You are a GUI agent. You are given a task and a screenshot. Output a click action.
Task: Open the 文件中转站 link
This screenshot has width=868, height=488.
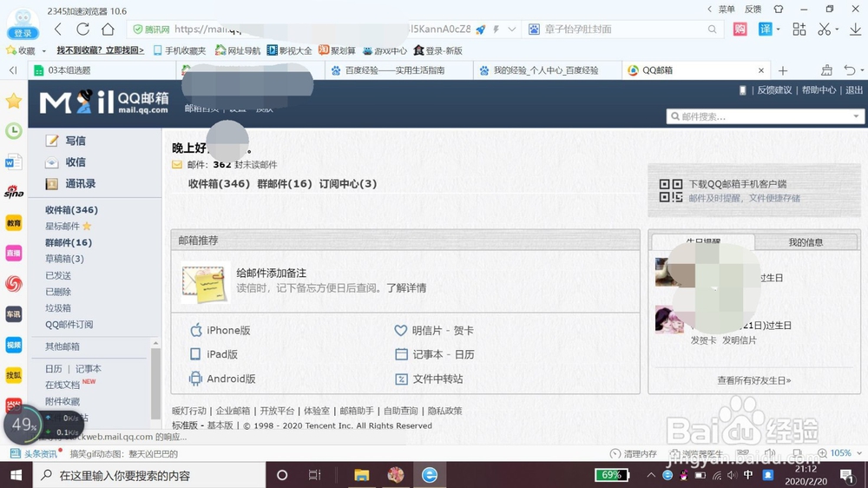(x=437, y=379)
